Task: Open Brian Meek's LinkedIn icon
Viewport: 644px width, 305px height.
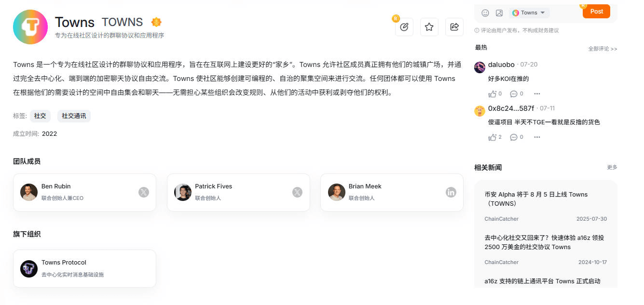Action: pyautogui.click(x=451, y=192)
